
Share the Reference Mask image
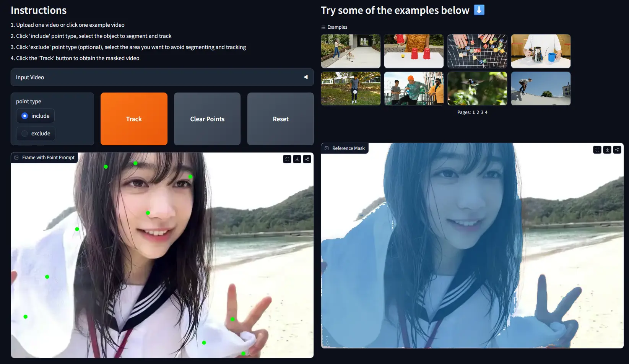pyautogui.click(x=617, y=149)
